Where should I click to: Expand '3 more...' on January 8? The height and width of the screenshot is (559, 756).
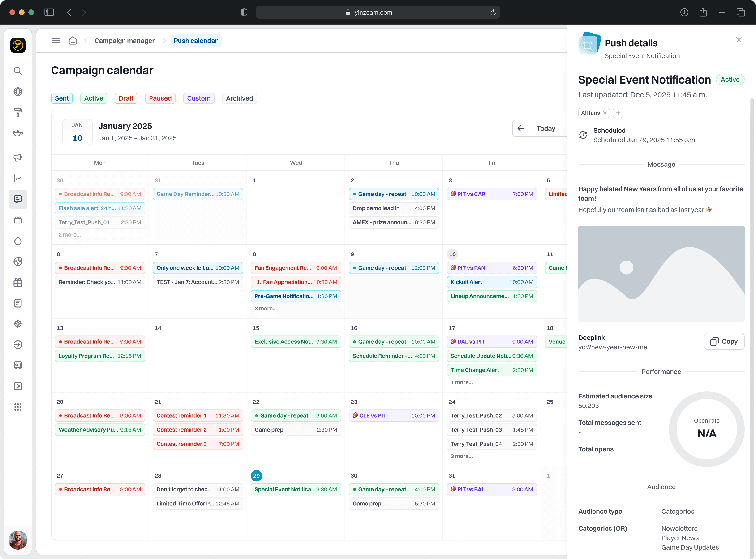click(266, 309)
